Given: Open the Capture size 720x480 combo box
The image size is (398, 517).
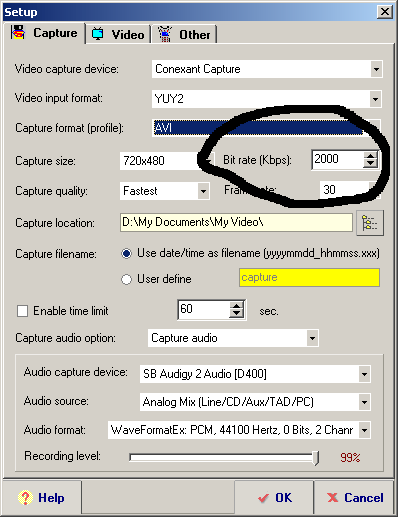Looking at the screenshot, I should [166, 161].
